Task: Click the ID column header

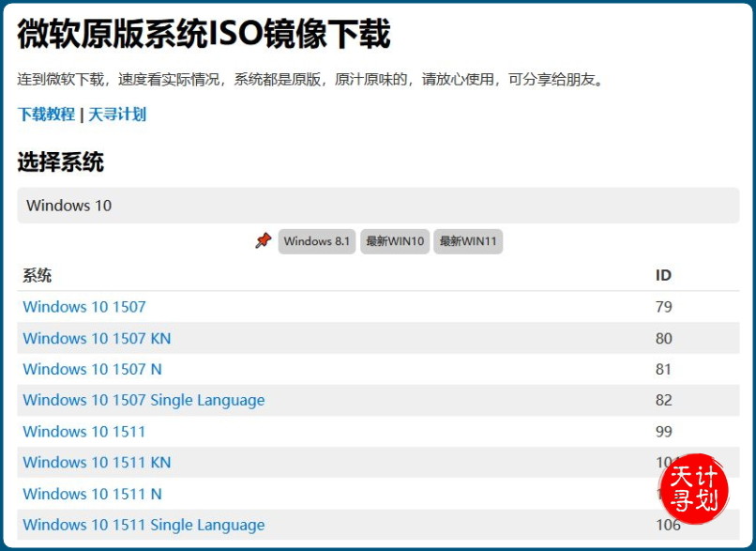Action: point(663,275)
